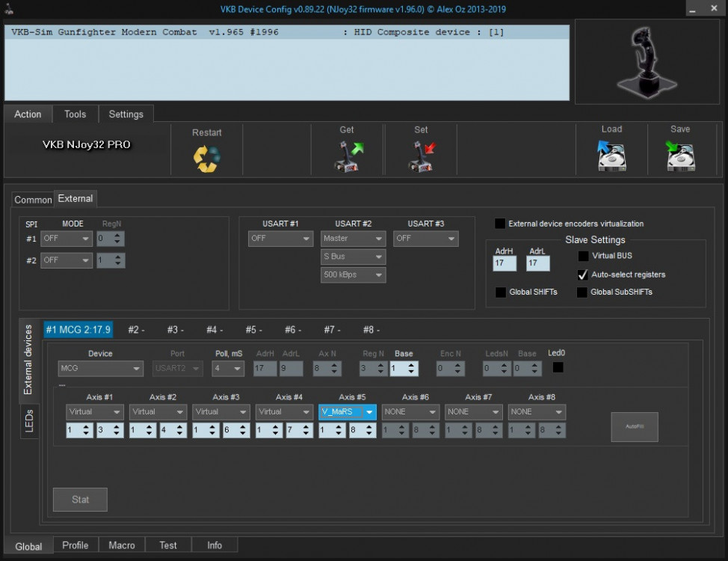Screen dimensions: 728x561
Task: Enable the Global SHIFTs checkbox
Action: 500,292
